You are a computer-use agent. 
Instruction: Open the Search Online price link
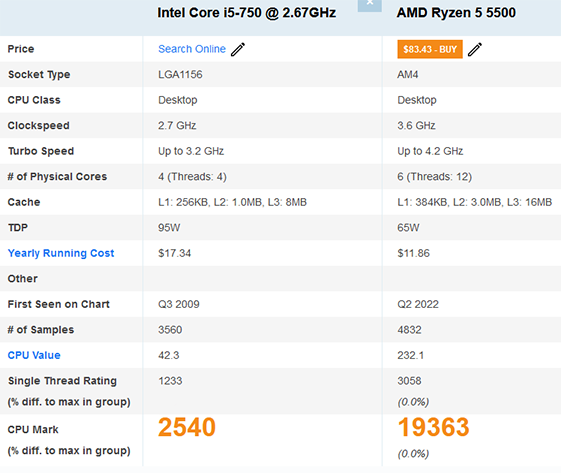pos(192,49)
